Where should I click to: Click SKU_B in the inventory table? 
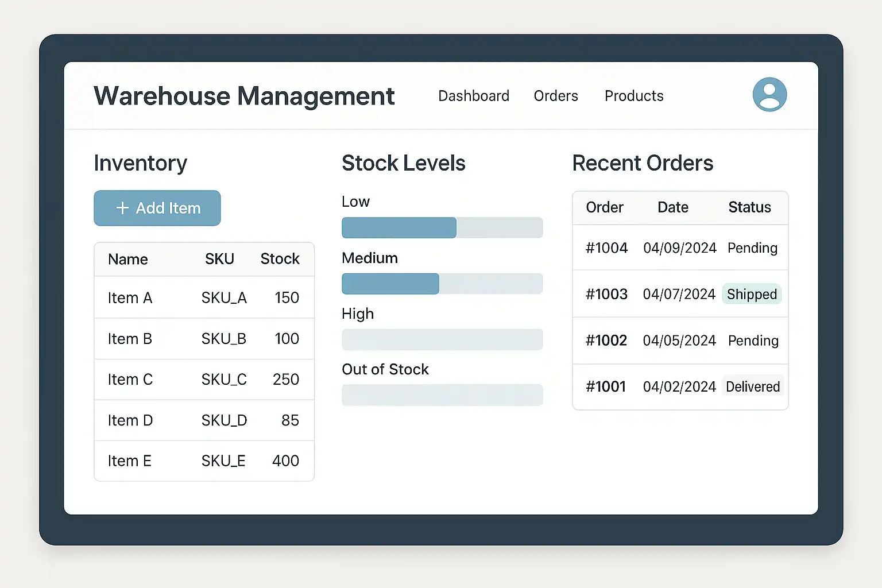tap(223, 339)
